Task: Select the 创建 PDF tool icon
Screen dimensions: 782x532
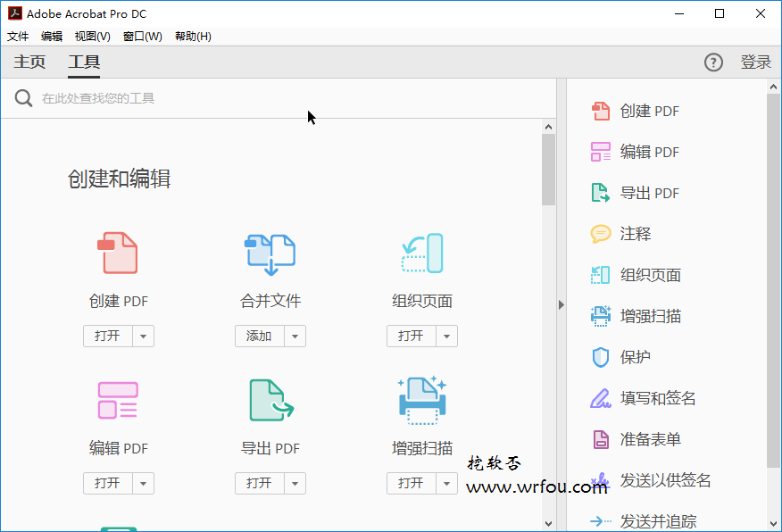Action: click(118, 252)
